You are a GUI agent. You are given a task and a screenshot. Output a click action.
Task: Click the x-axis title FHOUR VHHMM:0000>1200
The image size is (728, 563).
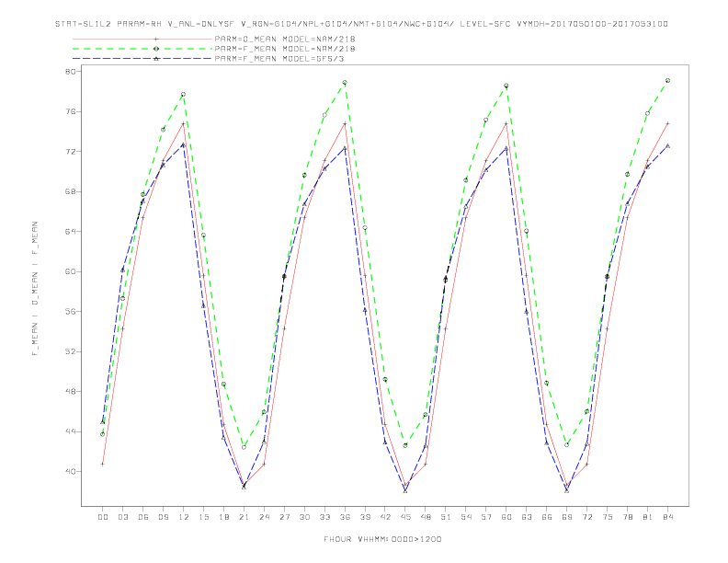click(x=382, y=539)
